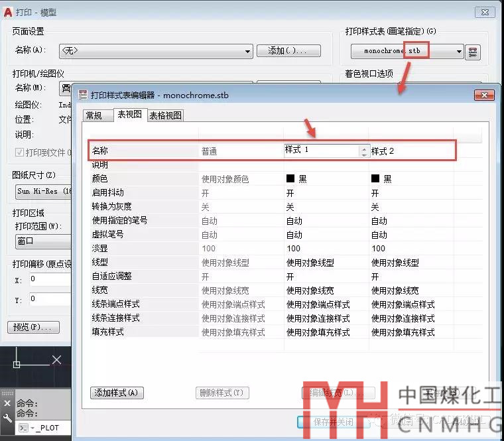Switch to the 表格视图 tab
The height and width of the screenshot is (441, 504).
166,115
